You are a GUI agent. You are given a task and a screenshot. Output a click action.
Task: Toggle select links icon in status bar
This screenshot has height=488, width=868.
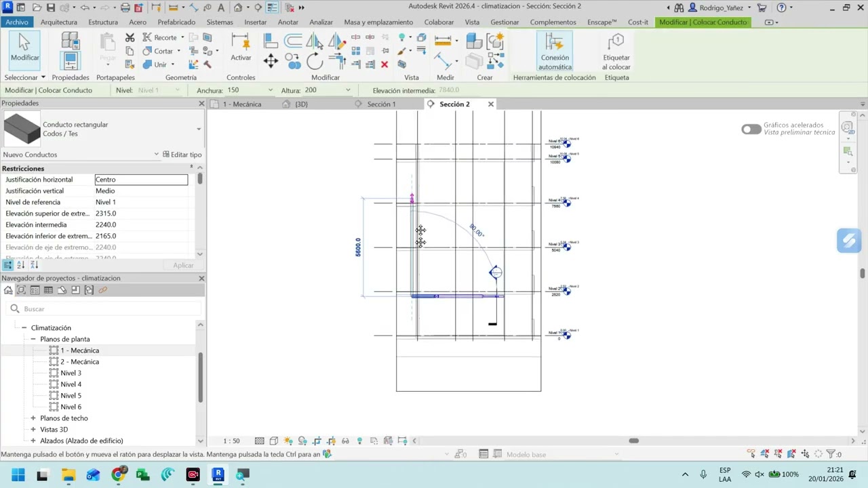tap(751, 454)
